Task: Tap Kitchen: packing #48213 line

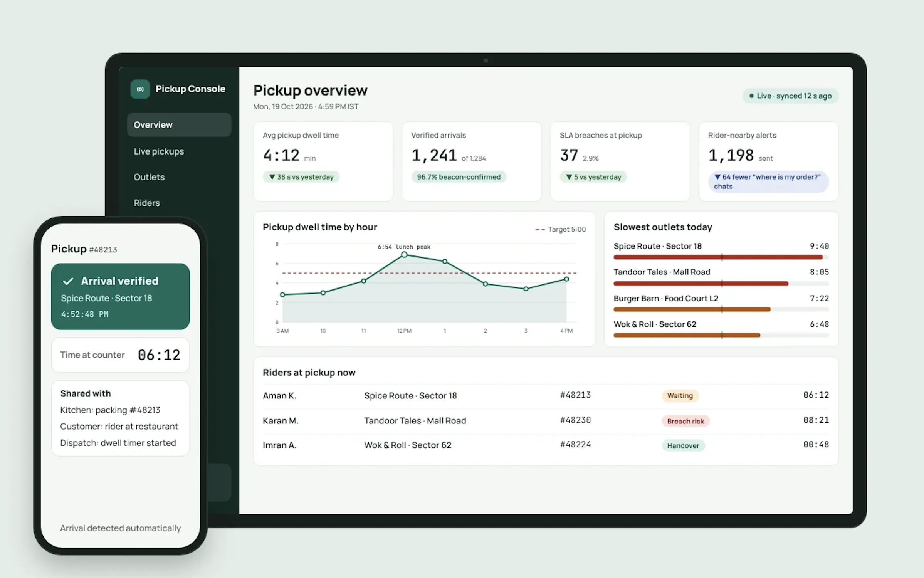Action: (x=110, y=410)
